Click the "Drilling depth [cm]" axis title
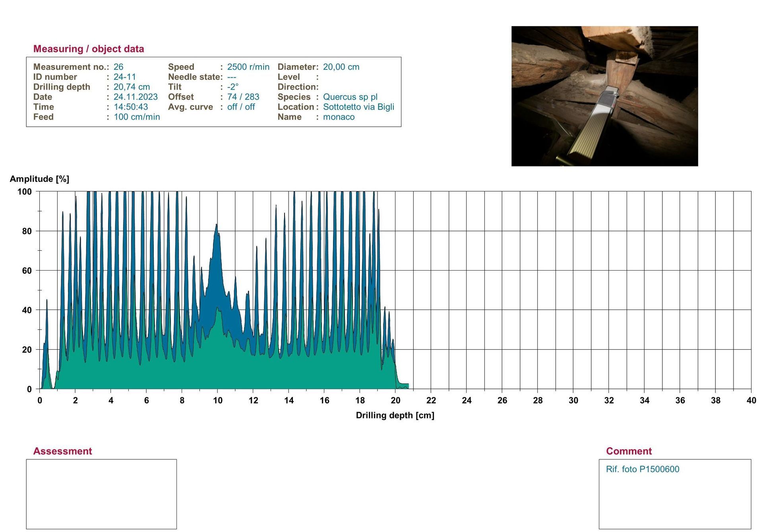 point(395,415)
